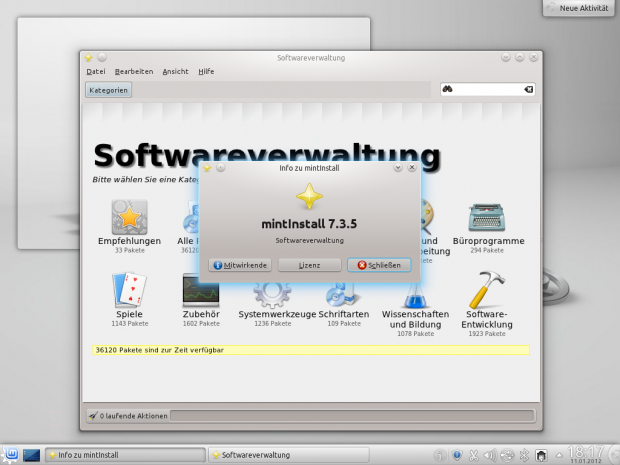Click the Büroprogramme label
This screenshot has width=620, height=465.
[488, 241]
